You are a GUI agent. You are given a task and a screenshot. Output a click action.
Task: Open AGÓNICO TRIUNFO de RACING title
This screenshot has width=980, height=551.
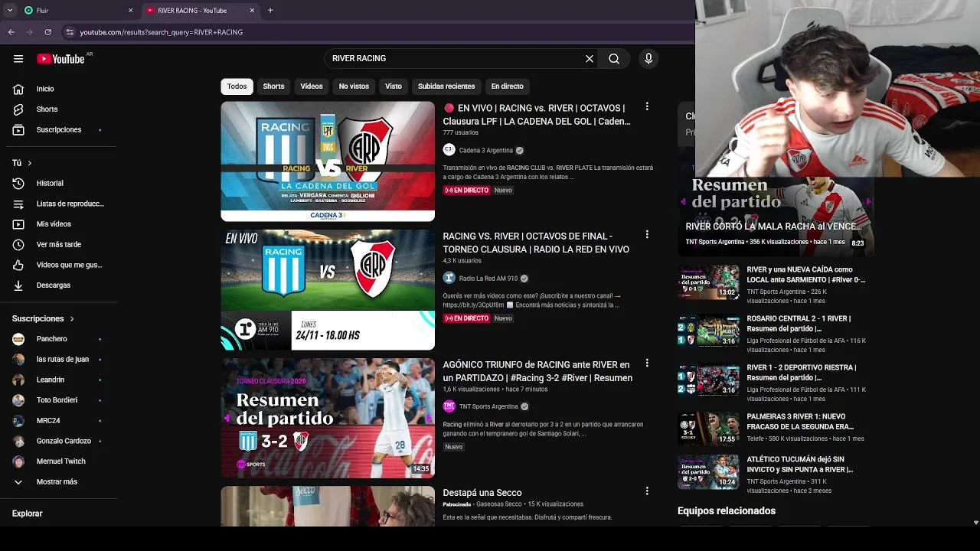tap(537, 371)
